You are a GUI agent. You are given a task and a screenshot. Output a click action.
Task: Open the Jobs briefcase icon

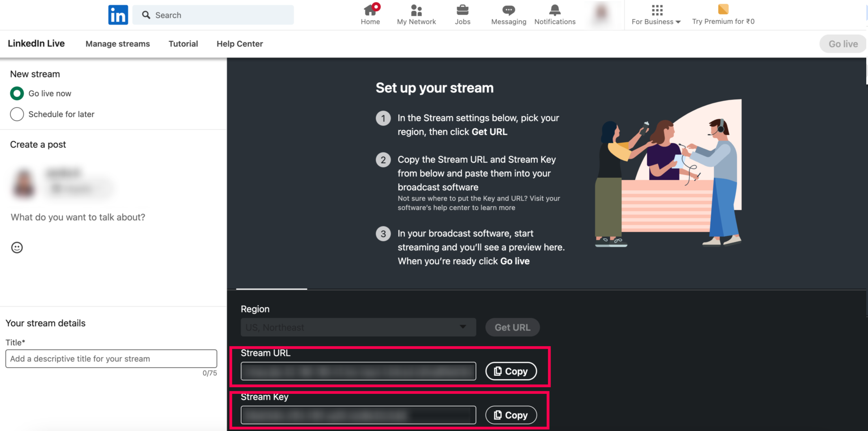coord(463,10)
